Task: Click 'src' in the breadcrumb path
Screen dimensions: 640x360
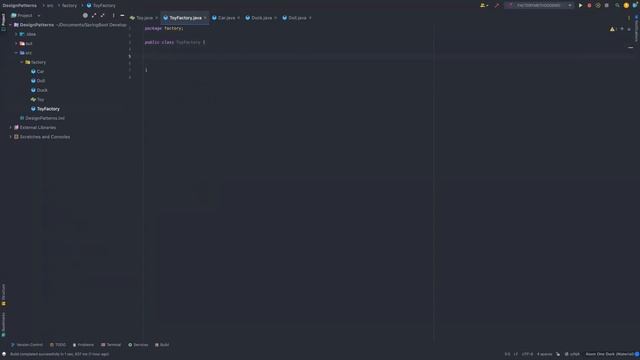Action: [x=50, y=6]
